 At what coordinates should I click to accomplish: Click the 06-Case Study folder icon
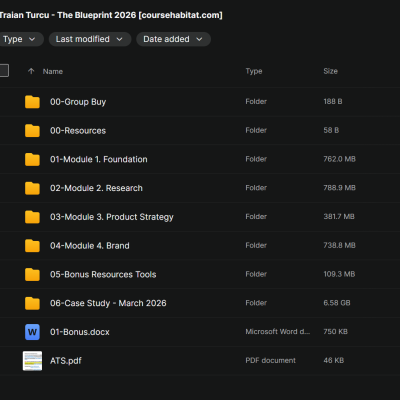click(x=32, y=303)
